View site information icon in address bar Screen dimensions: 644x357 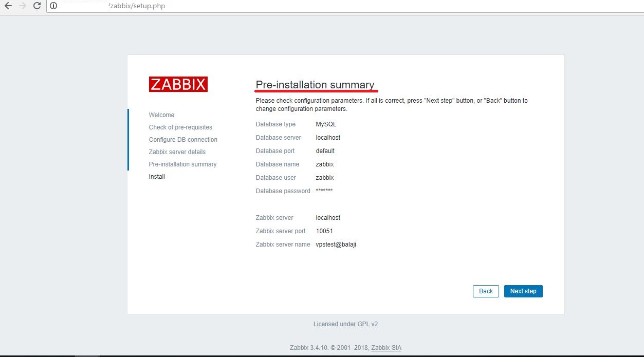[53, 6]
